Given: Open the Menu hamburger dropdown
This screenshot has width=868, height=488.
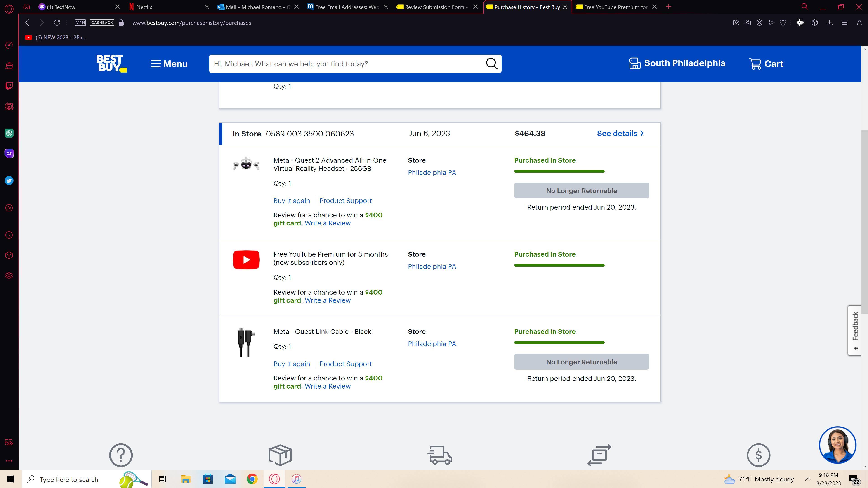Looking at the screenshot, I should [169, 64].
